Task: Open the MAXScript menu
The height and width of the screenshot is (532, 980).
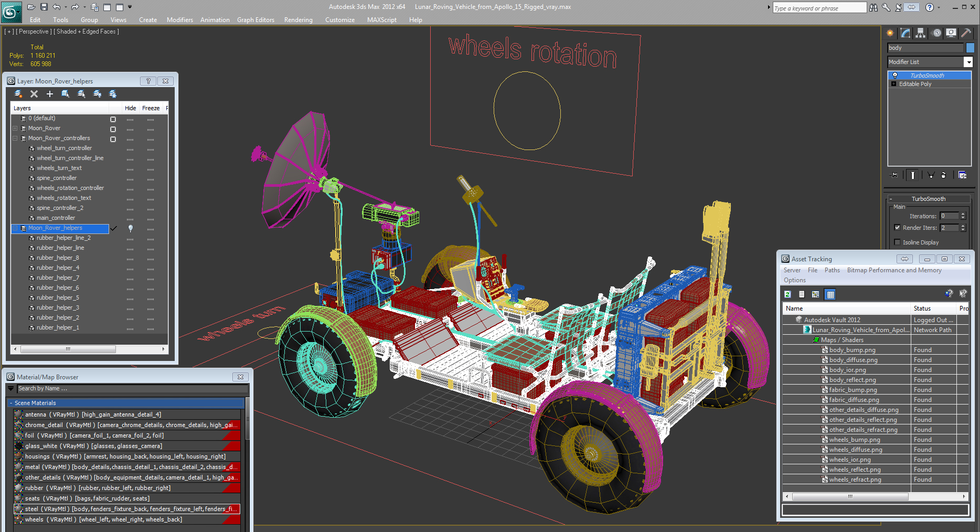Action: (x=382, y=20)
